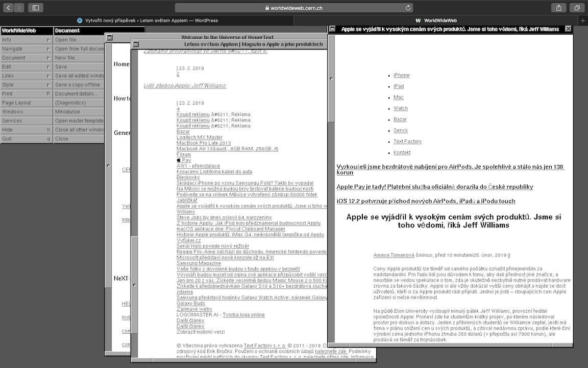Open Tvorba loga online link
This screenshot has height=368, width=588.
(x=243, y=315)
